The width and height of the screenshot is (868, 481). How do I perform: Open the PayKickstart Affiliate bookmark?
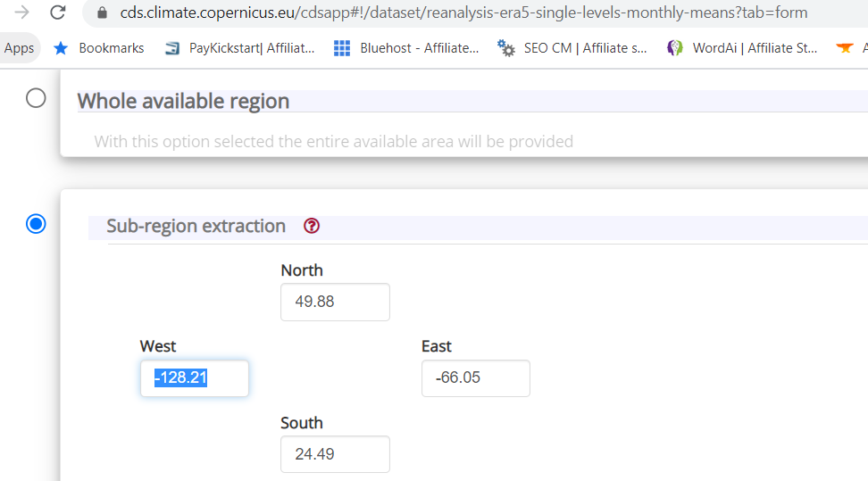point(240,48)
